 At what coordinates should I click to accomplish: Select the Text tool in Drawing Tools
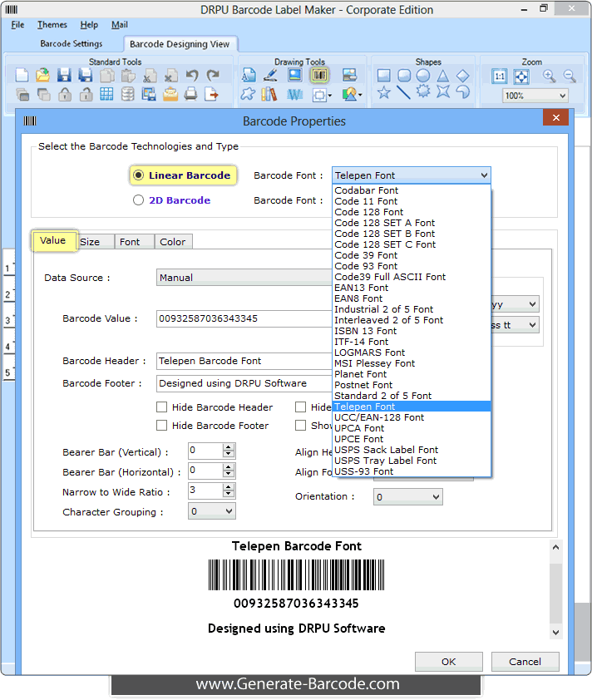tap(249, 76)
